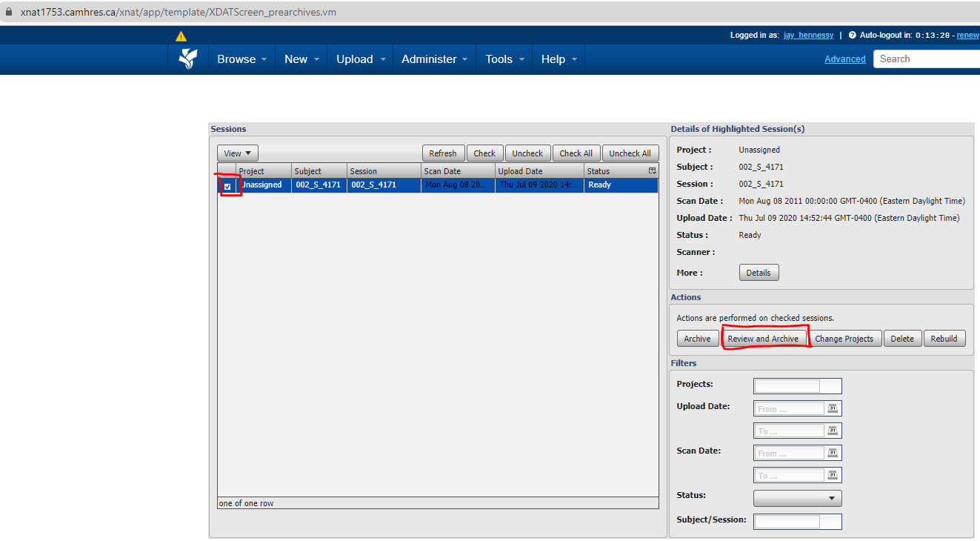Open the Upload menu
The image size is (980, 541).
coord(361,59)
